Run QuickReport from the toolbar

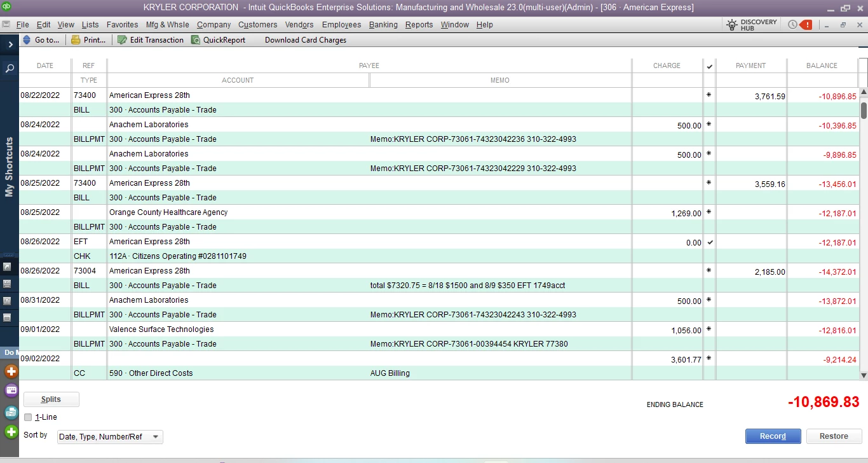[x=219, y=40]
